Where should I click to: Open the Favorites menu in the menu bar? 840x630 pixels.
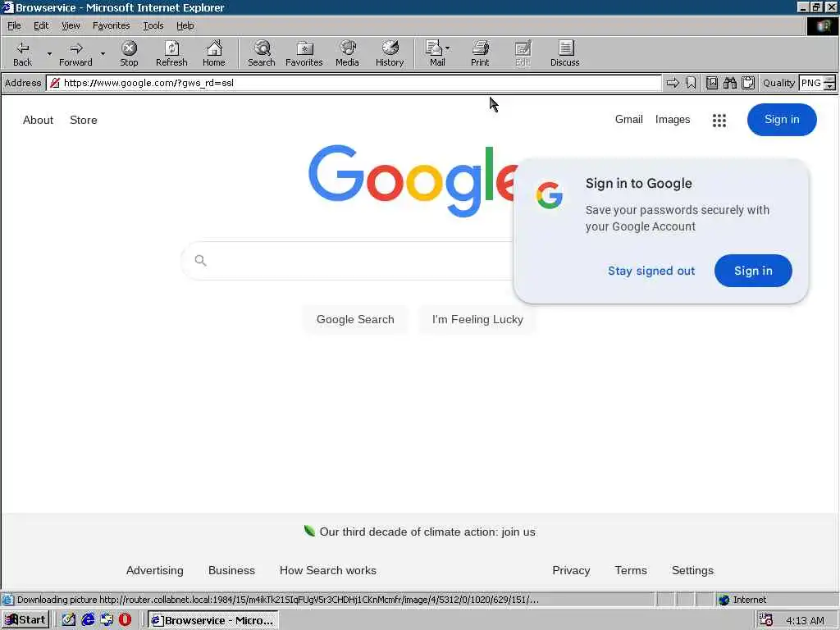[111, 25]
